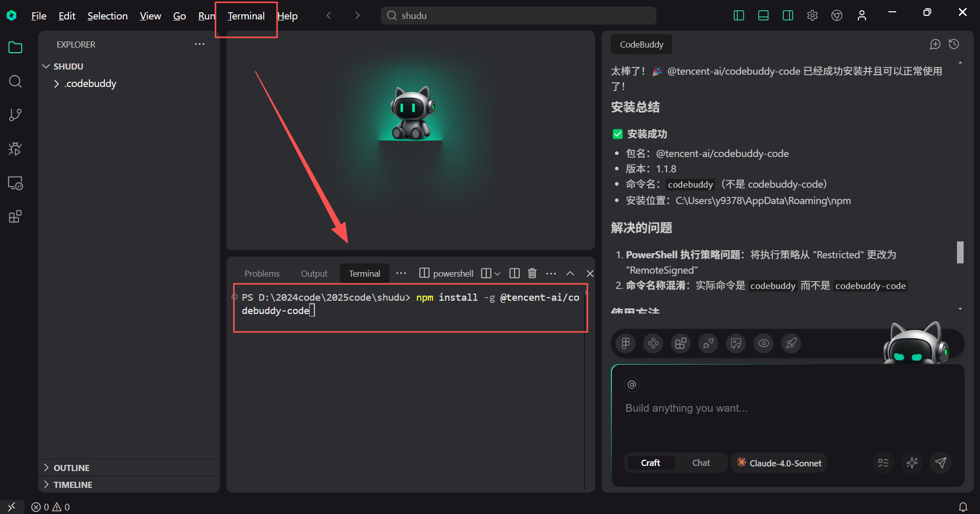The width and height of the screenshot is (980, 514).
Task: Open the View menu
Action: click(x=150, y=16)
